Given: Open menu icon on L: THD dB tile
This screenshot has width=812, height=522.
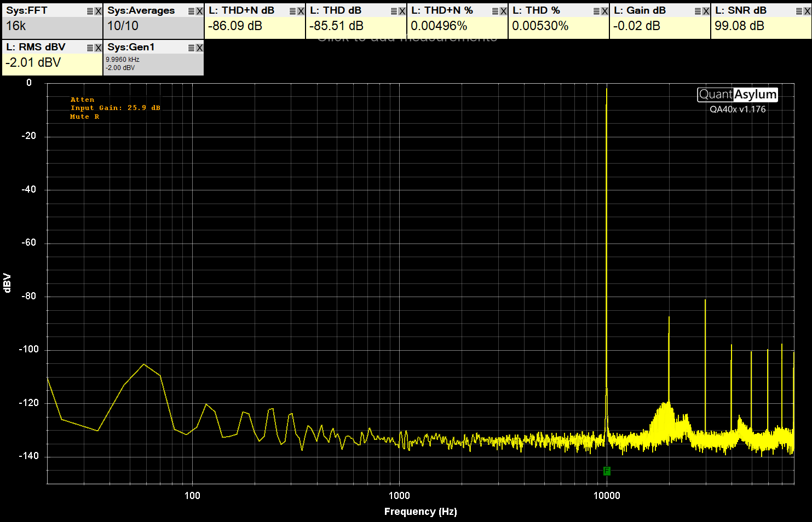Looking at the screenshot, I should tap(394, 11).
